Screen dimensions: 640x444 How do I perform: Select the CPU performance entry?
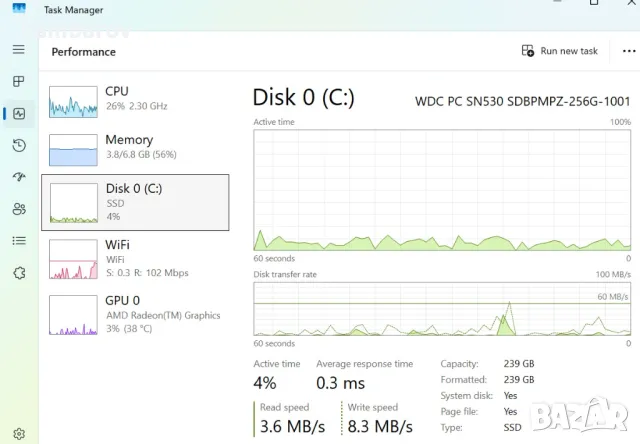135,98
